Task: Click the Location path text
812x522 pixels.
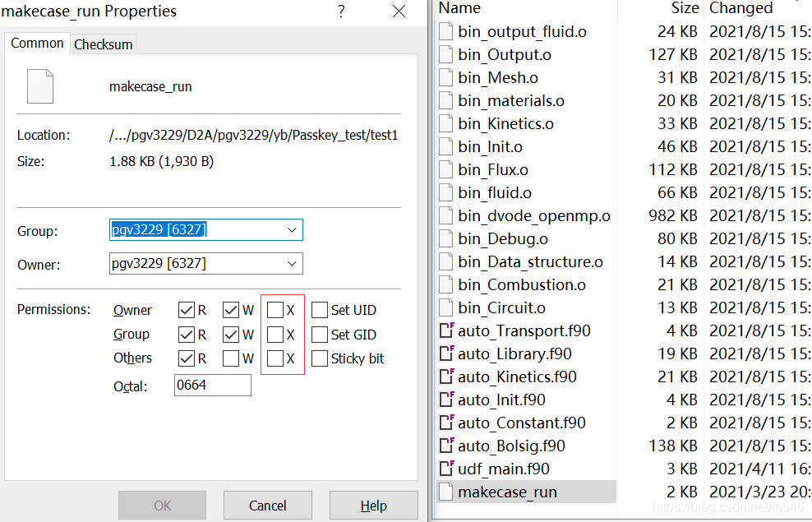Action: [253, 135]
